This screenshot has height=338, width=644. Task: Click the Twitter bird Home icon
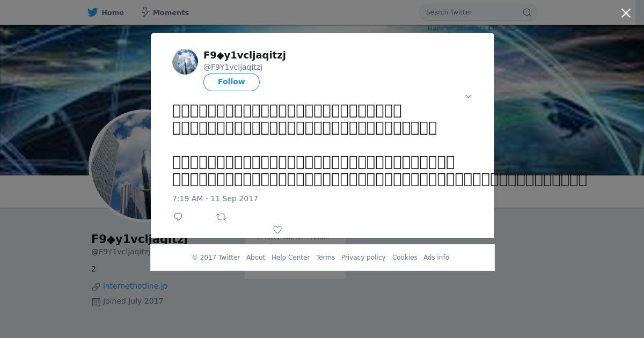point(93,12)
